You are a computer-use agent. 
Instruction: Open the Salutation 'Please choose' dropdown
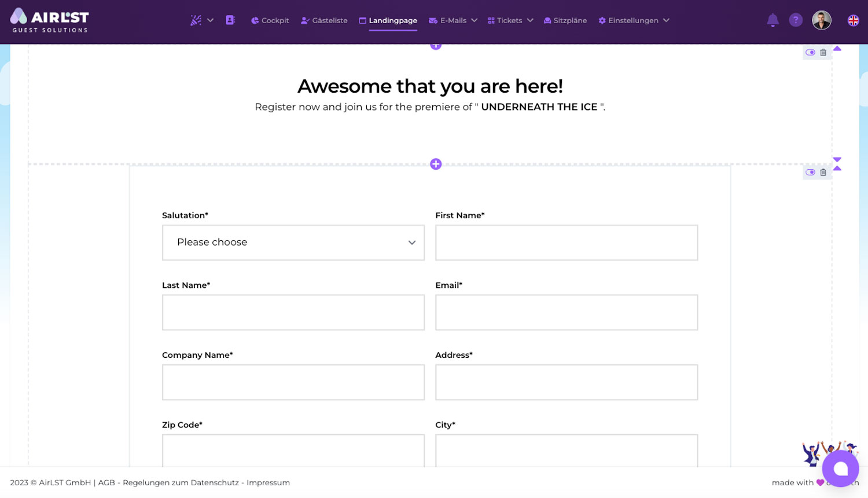point(293,243)
